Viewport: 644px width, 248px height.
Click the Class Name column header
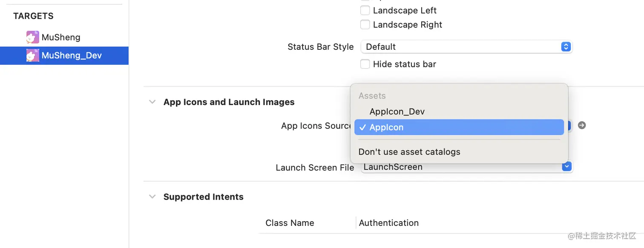tap(290, 223)
